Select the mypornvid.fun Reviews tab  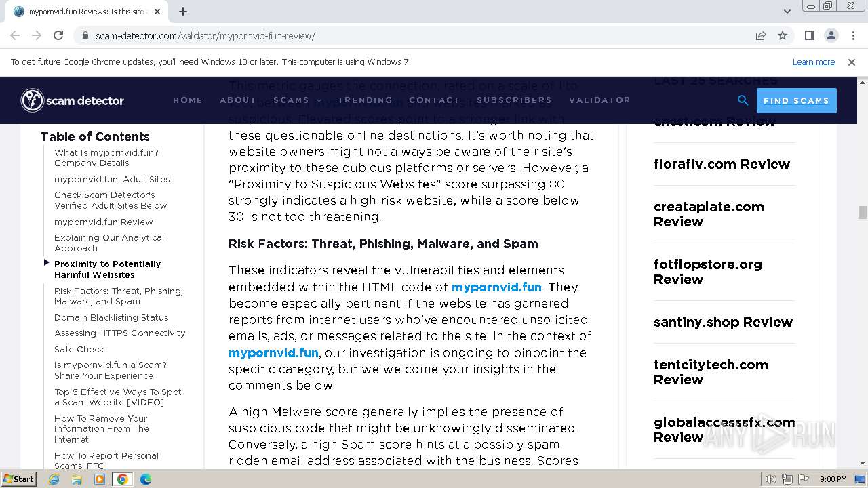coord(86,12)
